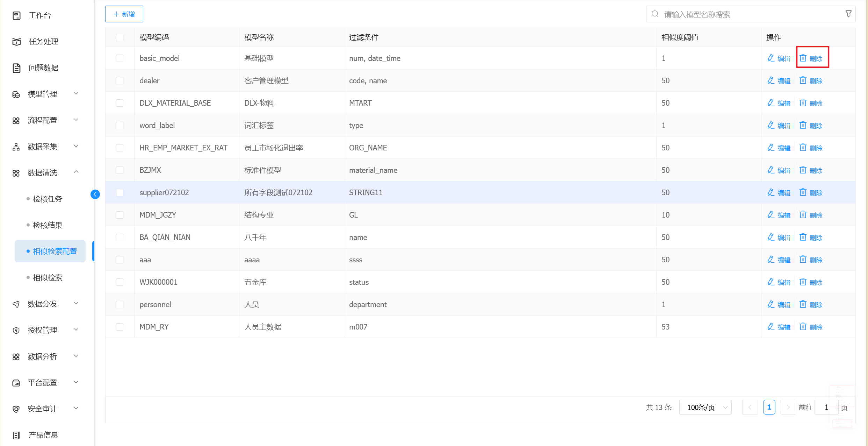The image size is (868, 446).
Task: Click 编辑 link for BZJMX row
Action: pos(784,170)
